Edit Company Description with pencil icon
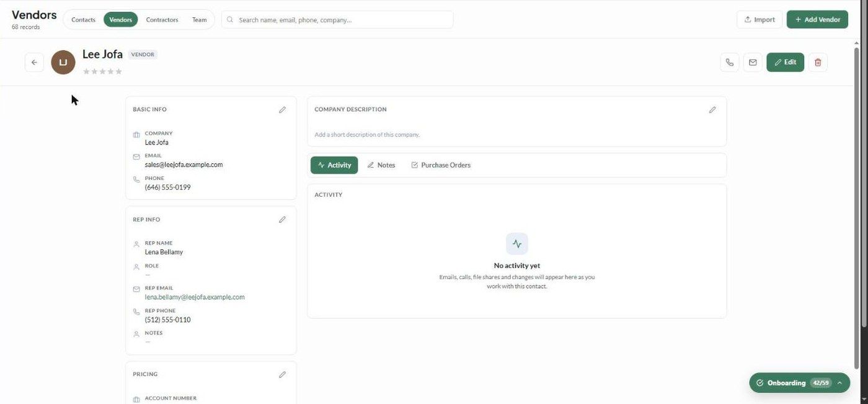Screen dimensions: 868x404 point(712,110)
